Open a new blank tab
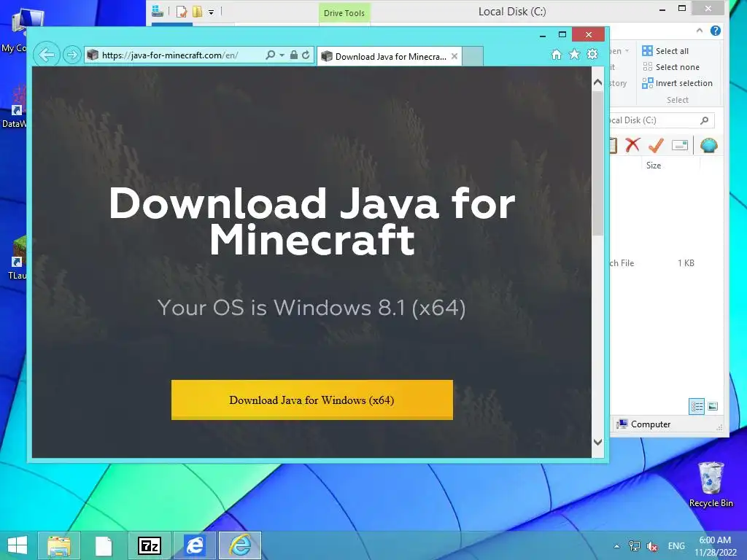Viewport: 747px width, 560px height. (473, 56)
